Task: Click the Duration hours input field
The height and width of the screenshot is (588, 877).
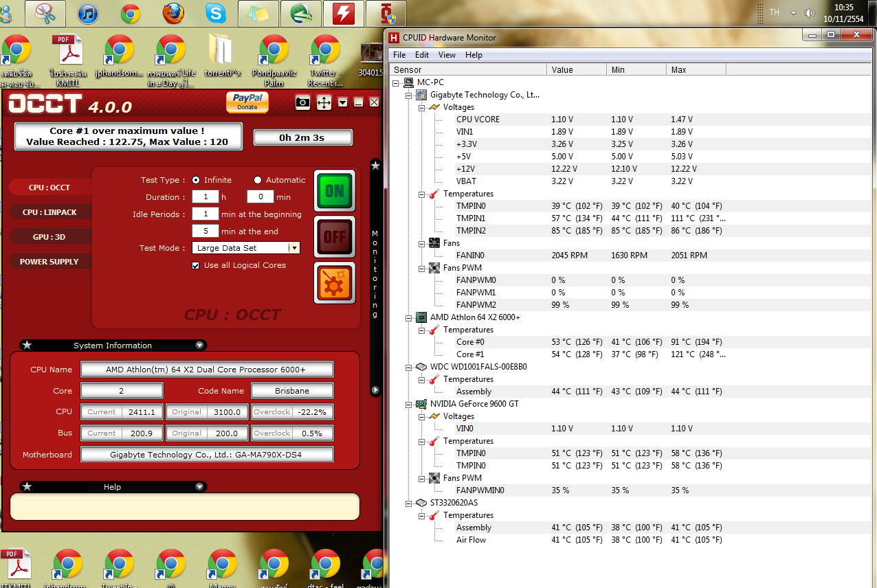Action: 205,197
